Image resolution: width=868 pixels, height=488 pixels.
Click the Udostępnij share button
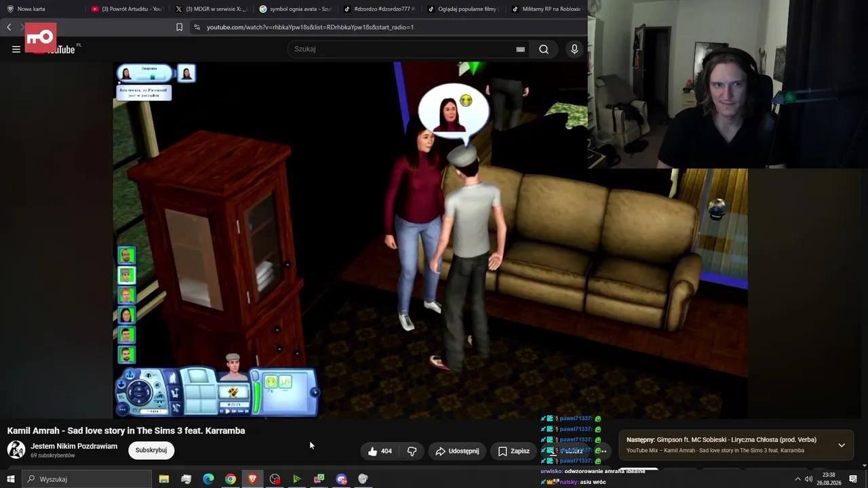click(457, 451)
